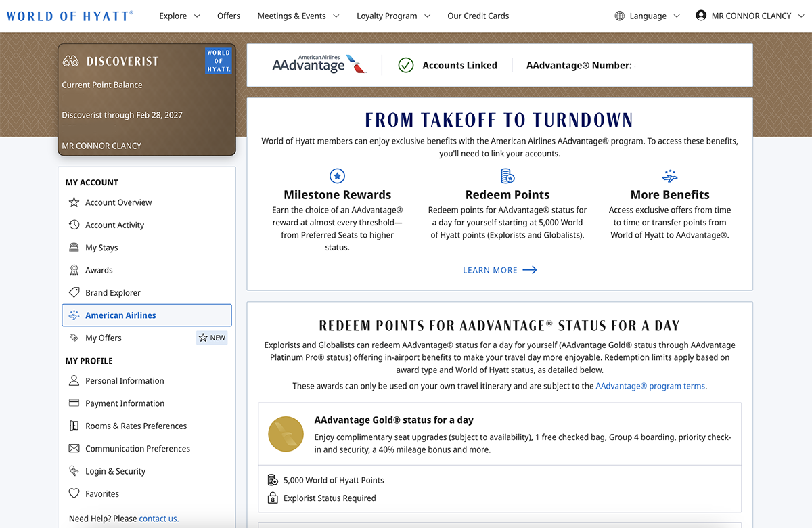Click the World of Hyatt card badge
This screenshot has width=812, height=528.
coord(219,61)
